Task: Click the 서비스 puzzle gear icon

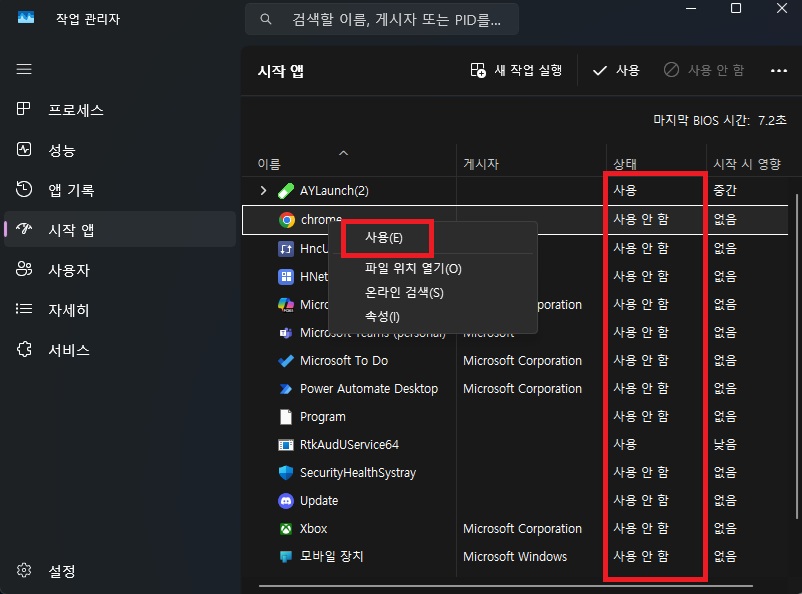Action: (24, 349)
